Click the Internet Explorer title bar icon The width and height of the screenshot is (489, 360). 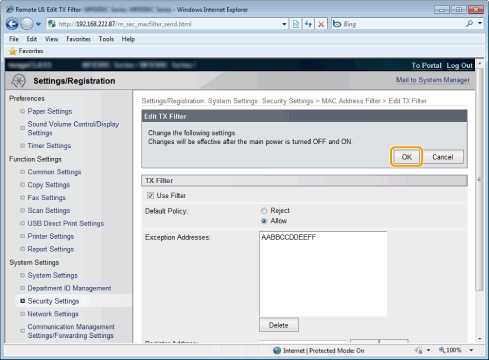coord(10,9)
